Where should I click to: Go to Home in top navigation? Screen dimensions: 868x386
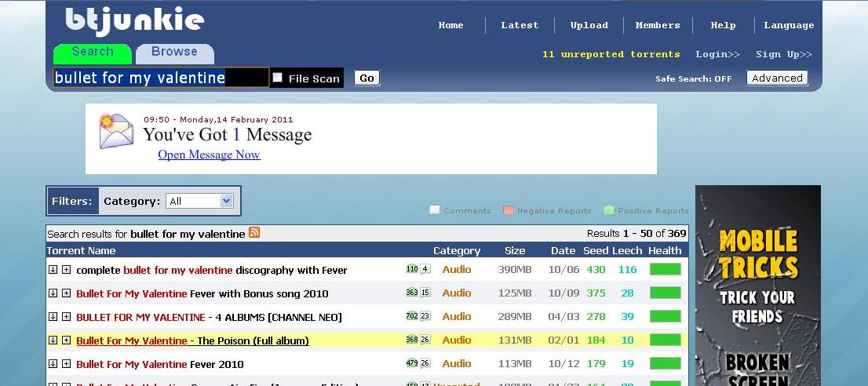point(450,25)
